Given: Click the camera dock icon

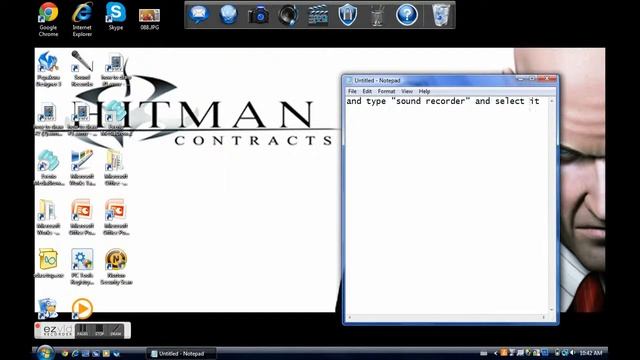Looking at the screenshot, I should click(258, 15).
